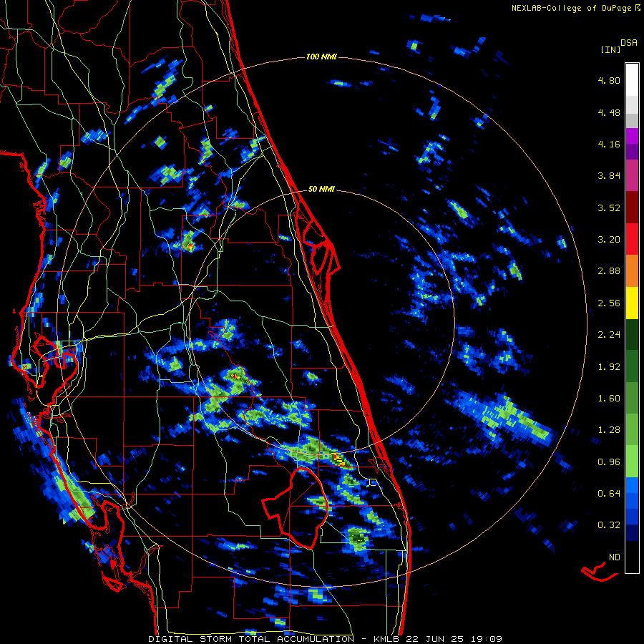Pick the bright red swatch beside 3.20
The width and height of the screenshot is (644, 644).
[x=632, y=240]
